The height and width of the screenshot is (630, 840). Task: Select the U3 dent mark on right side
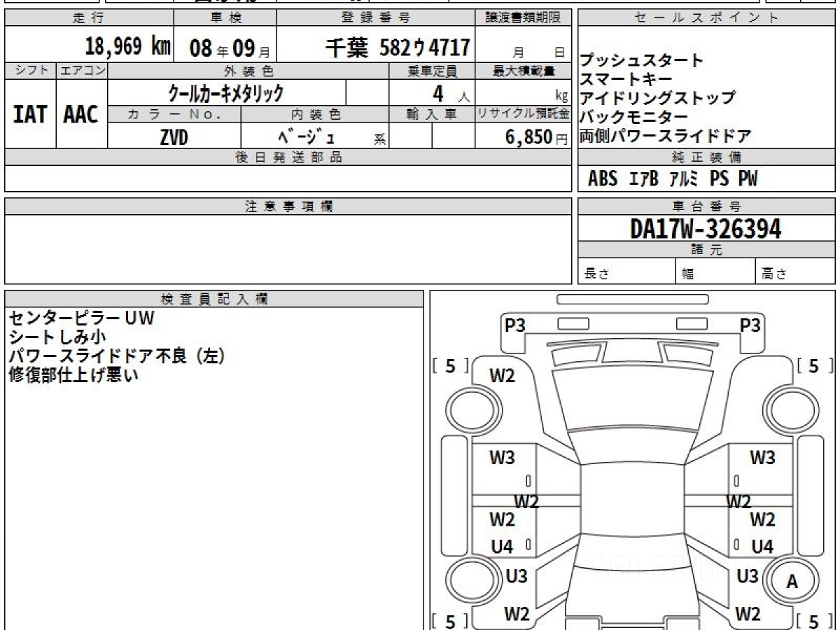point(748,576)
